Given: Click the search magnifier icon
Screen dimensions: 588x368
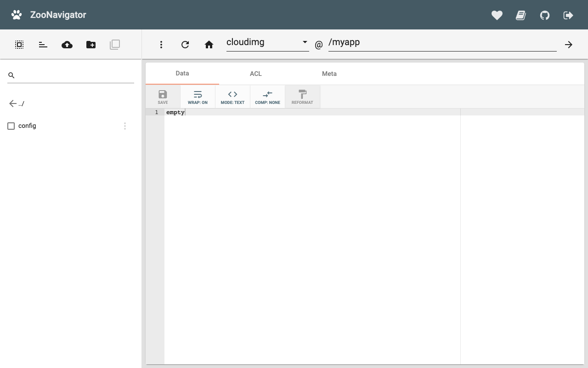Looking at the screenshot, I should 11,75.
